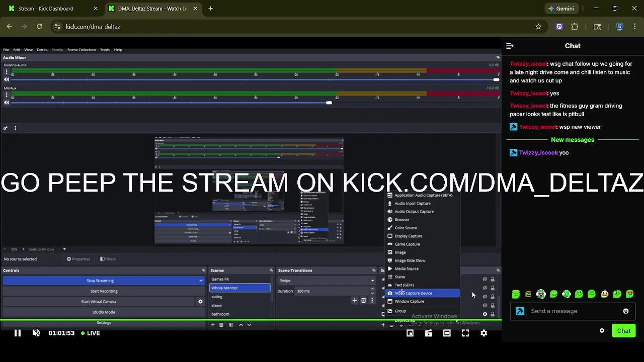Adjust Mic/Aux volume slider handle
The width and height of the screenshot is (644, 362).
[x=329, y=103]
